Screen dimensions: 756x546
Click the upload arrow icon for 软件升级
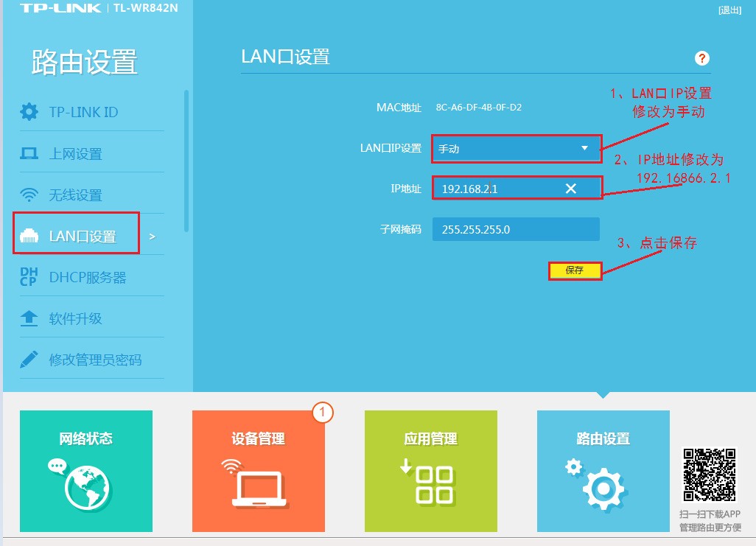(x=29, y=318)
